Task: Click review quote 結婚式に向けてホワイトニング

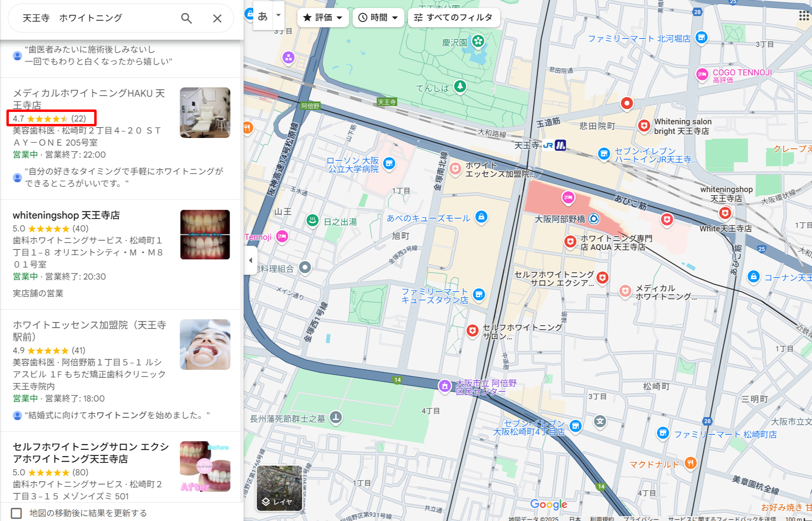Action: pyautogui.click(x=117, y=416)
